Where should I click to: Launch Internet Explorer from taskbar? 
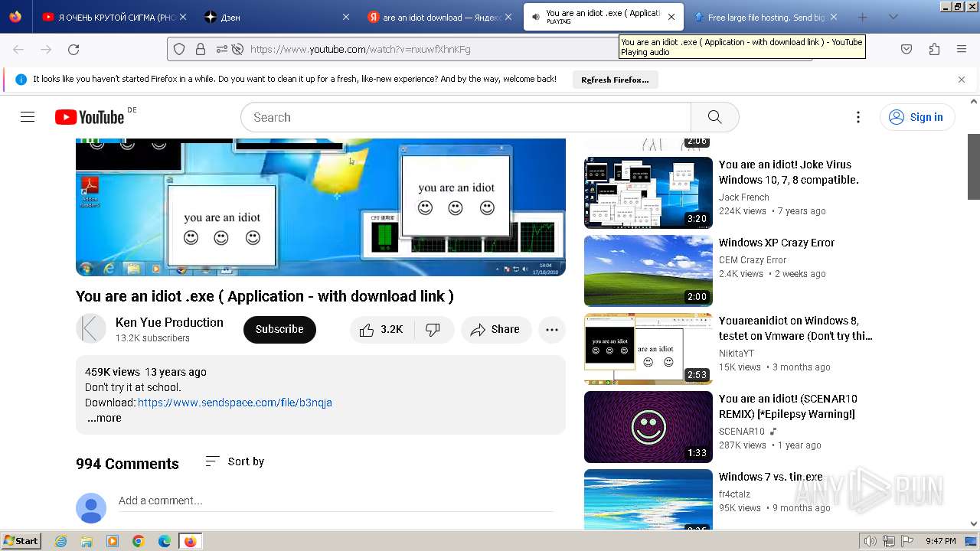click(60, 541)
